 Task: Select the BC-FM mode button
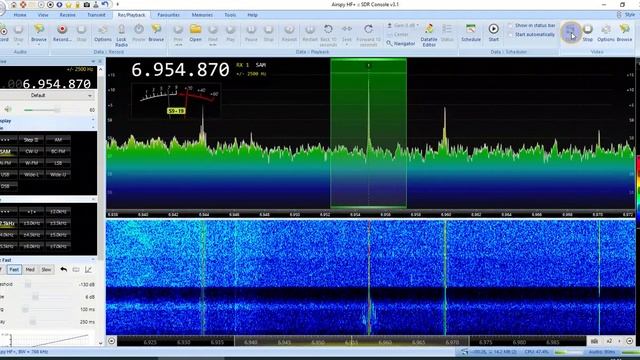tap(58, 151)
